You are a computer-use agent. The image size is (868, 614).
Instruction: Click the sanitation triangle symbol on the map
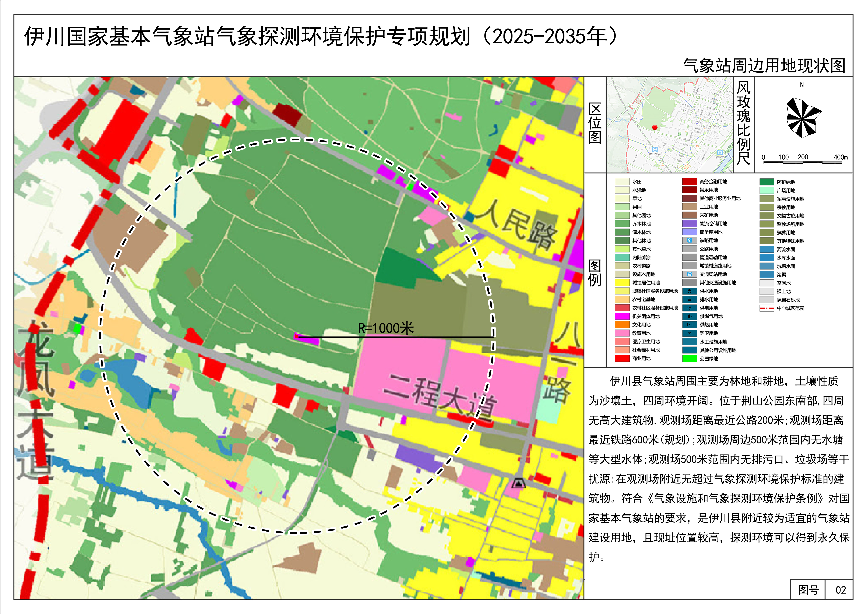(x=518, y=483)
